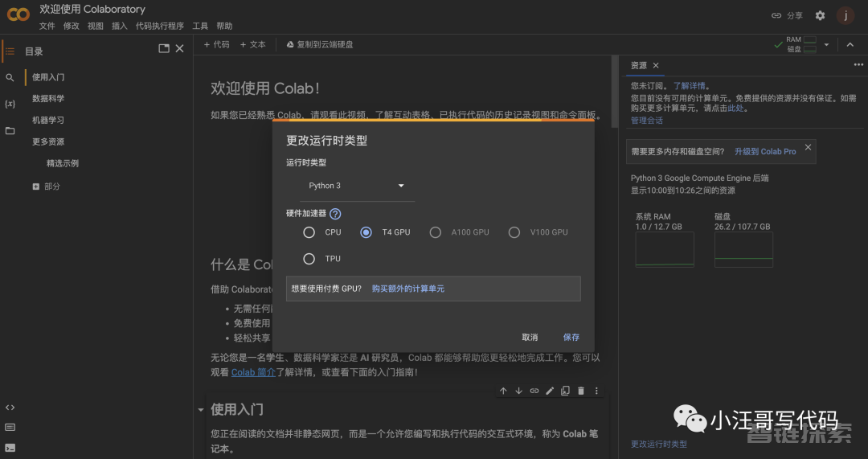Copy link to cell icon
Viewport: 868px width, 459px height.
point(534,391)
